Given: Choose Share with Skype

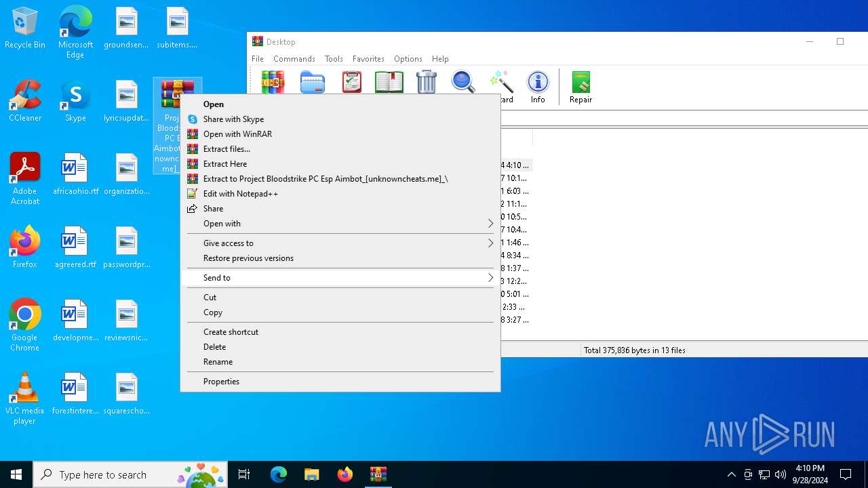Looking at the screenshot, I should coord(340,119).
